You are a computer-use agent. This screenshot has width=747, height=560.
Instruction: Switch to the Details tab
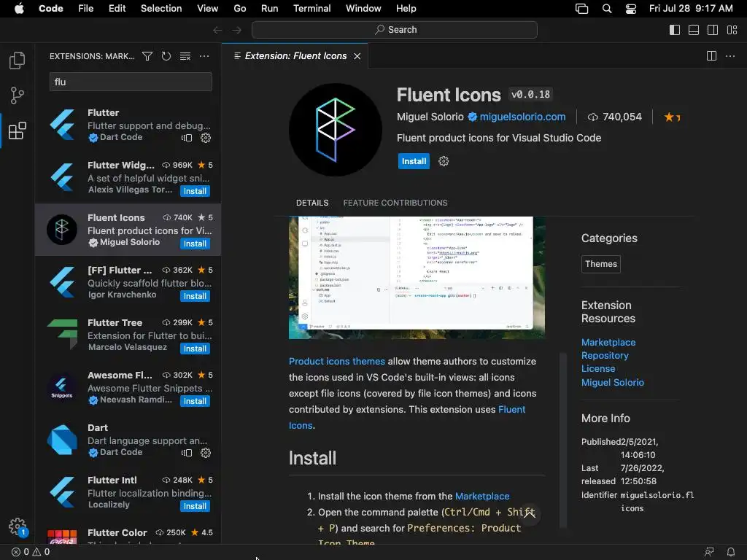(x=312, y=203)
